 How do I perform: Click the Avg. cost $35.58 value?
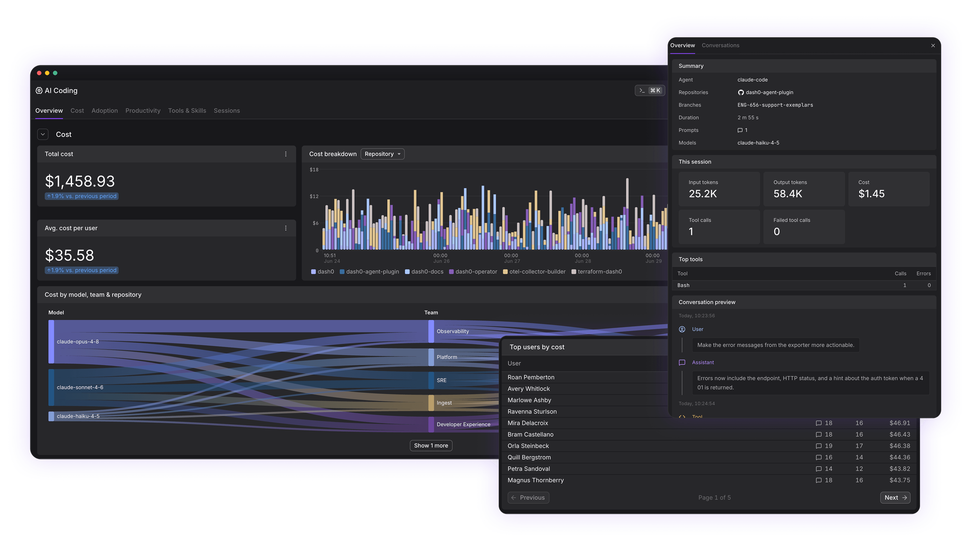(x=69, y=255)
